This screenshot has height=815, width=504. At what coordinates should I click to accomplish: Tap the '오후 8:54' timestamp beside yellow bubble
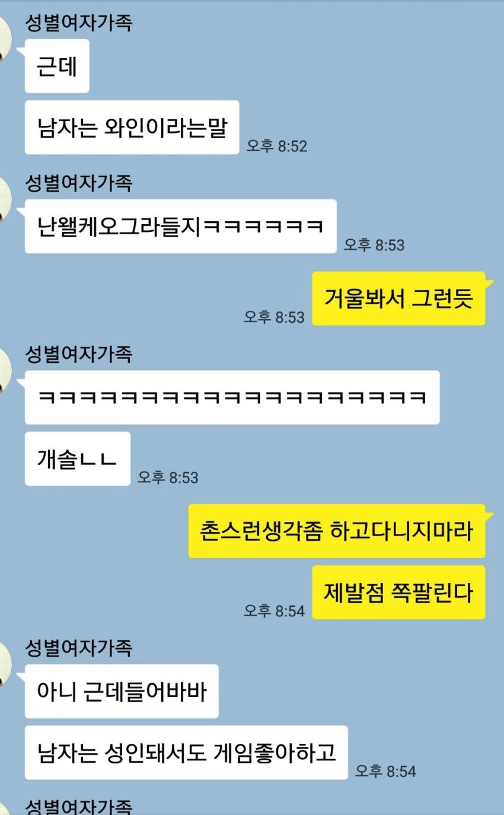(x=274, y=610)
